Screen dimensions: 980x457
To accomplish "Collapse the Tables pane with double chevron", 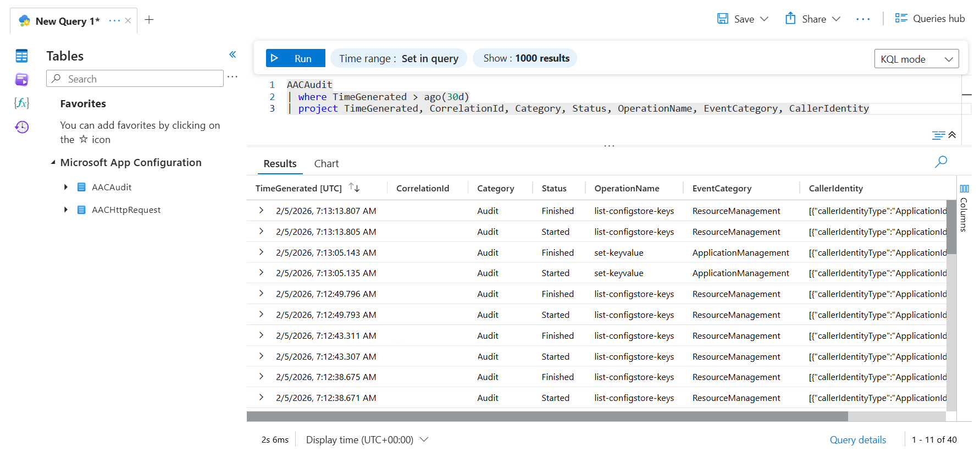I will [x=232, y=54].
